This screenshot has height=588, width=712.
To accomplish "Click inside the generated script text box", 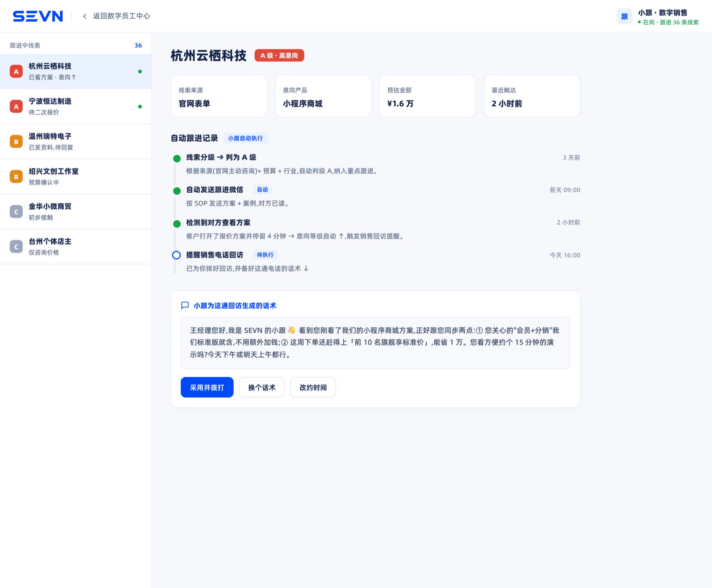I will pyautogui.click(x=375, y=343).
